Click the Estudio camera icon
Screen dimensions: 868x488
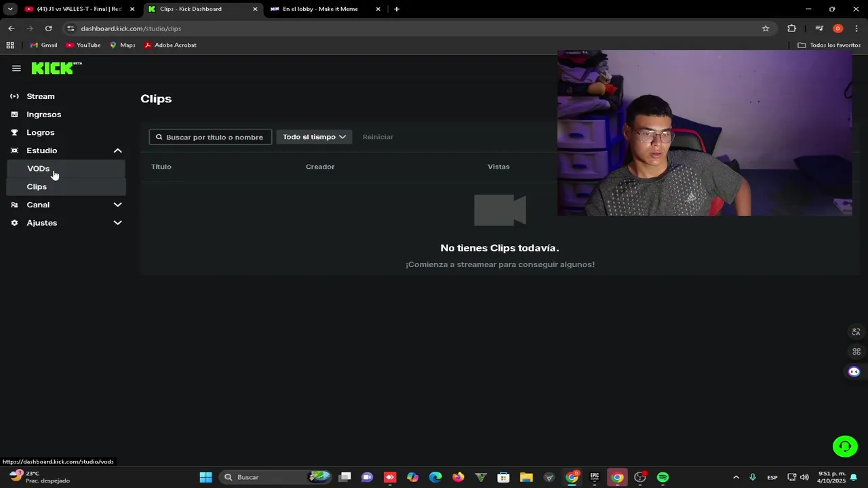(14, 150)
